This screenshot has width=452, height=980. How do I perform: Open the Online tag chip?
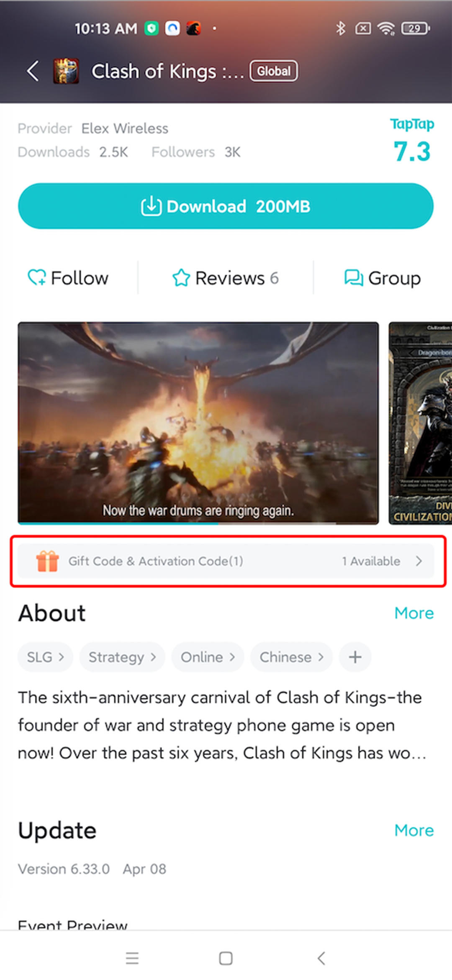pyautogui.click(x=208, y=657)
